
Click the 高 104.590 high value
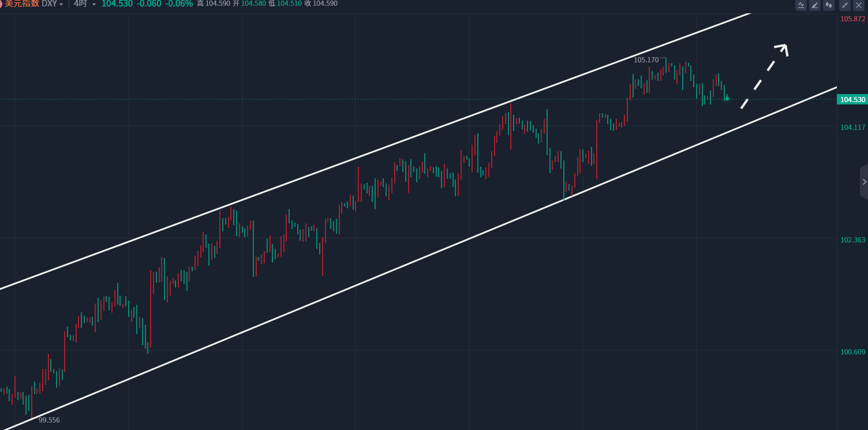tap(214, 3)
